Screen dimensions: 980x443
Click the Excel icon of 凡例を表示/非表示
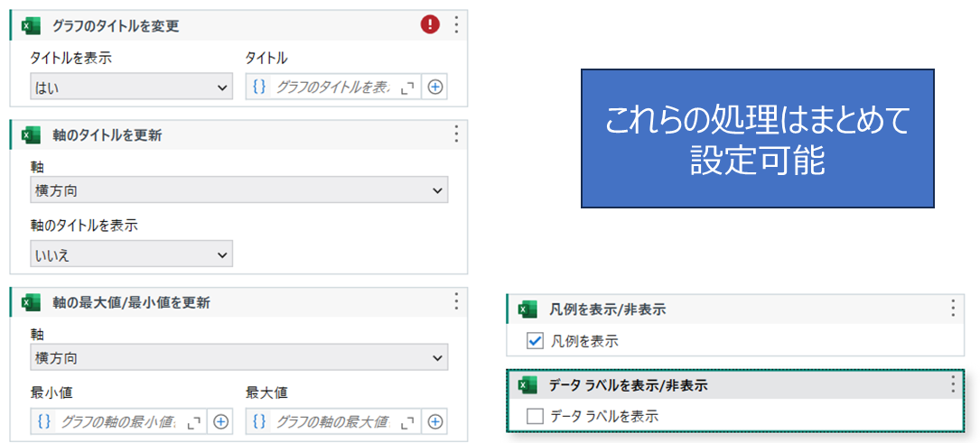click(528, 309)
